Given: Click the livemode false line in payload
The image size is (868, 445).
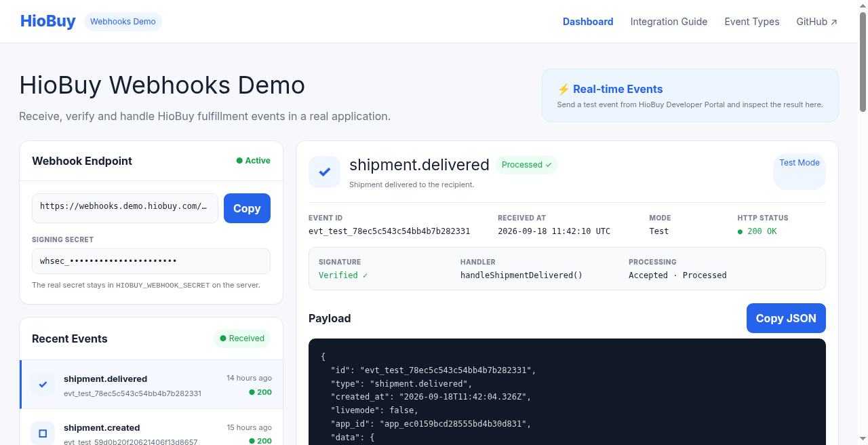Looking at the screenshot, I should (x=374, y=410).
